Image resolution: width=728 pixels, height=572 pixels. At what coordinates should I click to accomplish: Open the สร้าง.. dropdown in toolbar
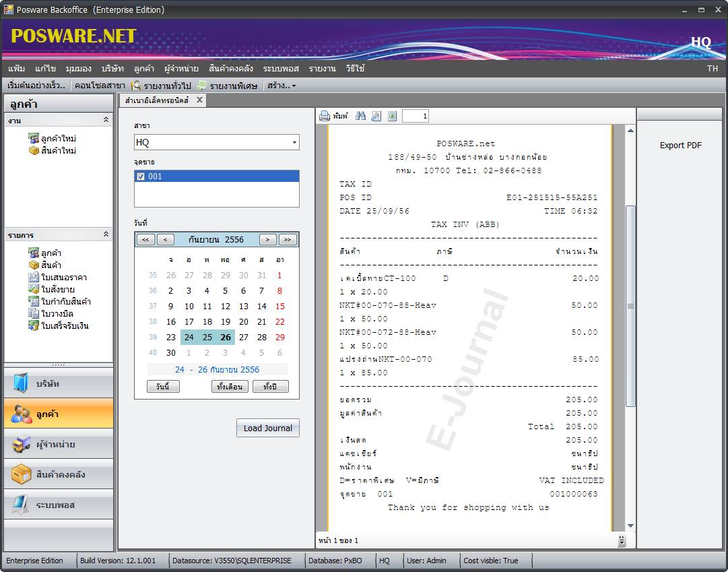[282, 86]
